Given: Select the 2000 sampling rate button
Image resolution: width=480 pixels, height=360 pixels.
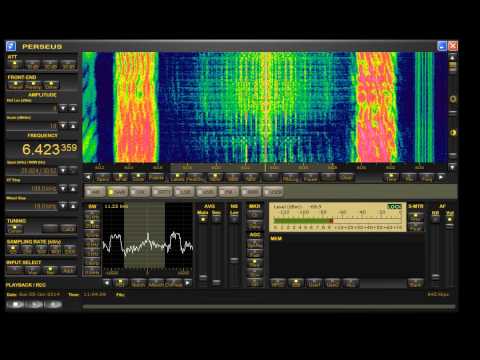Looking at the screenshot, I should [x=70, y=249].
